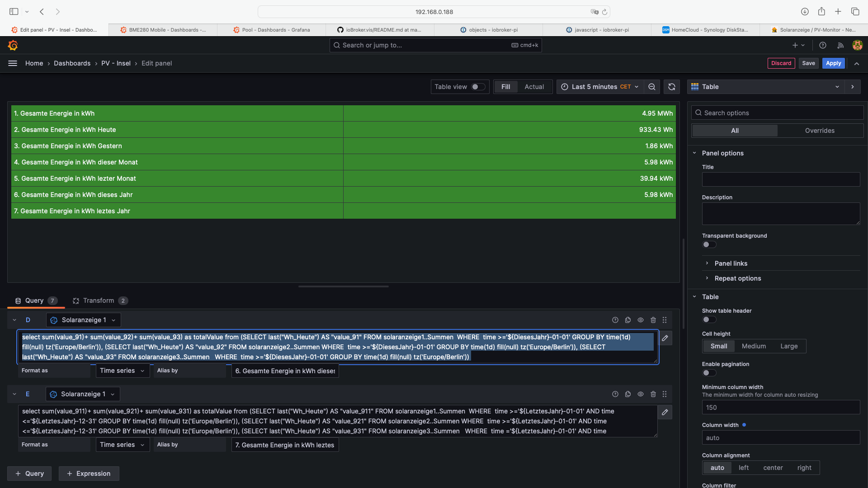Delete query D with trash icon
This screenshot has height=488, width=868.
(x=653, y=320)
